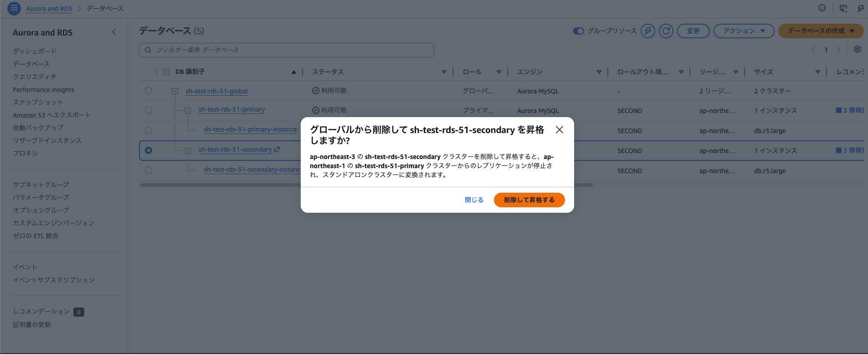Open スナップショット in the sidebar

[38, 102]
